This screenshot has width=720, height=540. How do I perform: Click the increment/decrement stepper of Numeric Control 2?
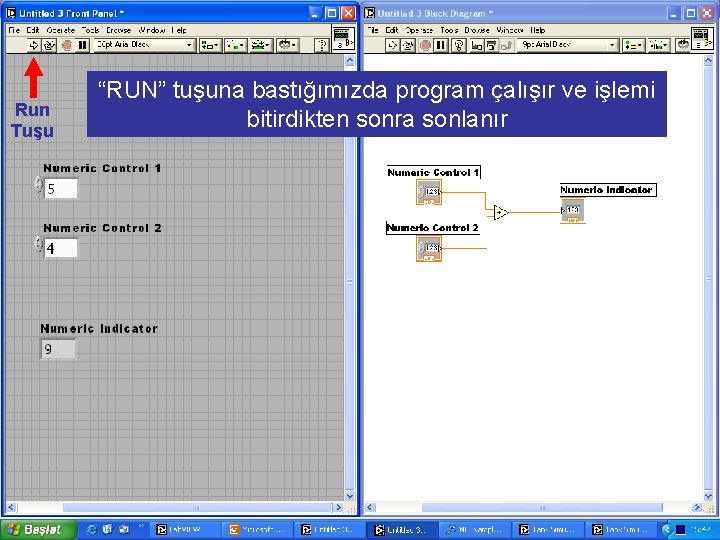(39, 244)
